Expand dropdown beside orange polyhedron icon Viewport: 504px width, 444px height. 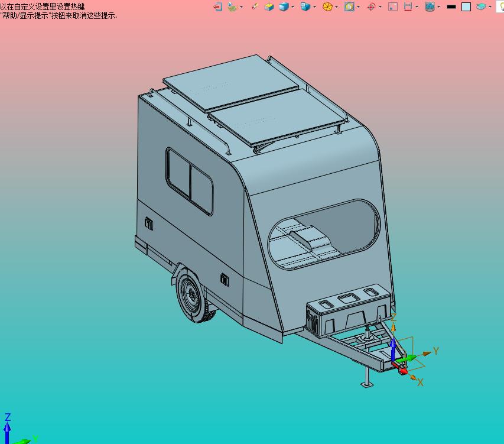(337, 7)
